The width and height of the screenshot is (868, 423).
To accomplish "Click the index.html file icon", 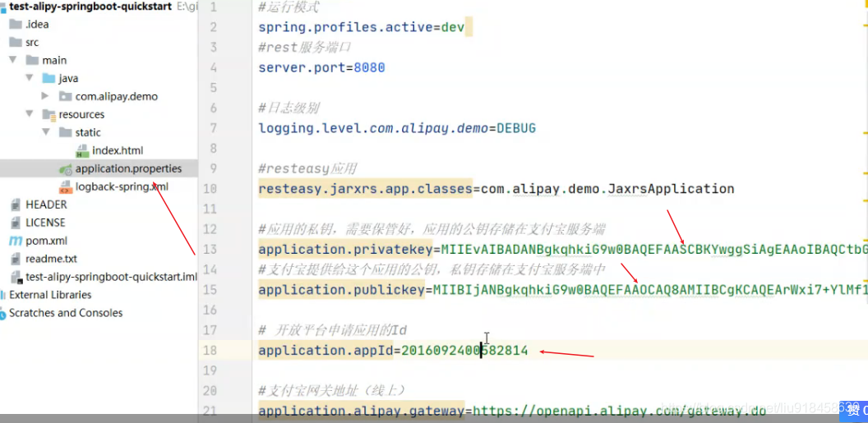I will [x=82, y=151].
